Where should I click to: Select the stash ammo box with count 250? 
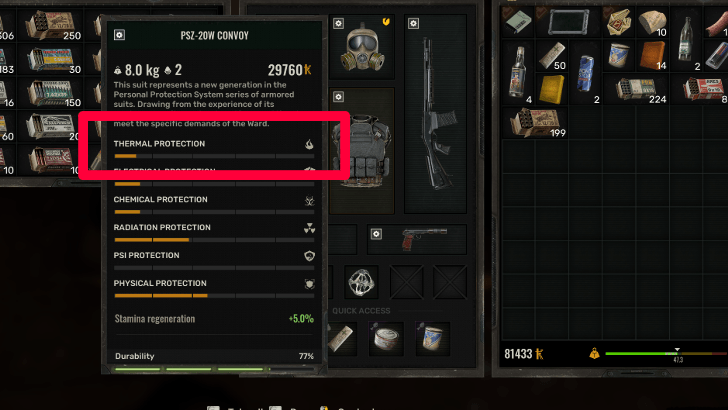point(52,25)
